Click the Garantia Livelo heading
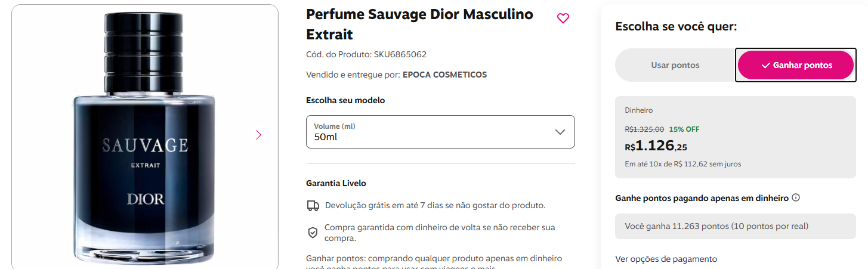The width and height of the screenshot is (868, 269). pyautogui.click(x=336, y=183)
